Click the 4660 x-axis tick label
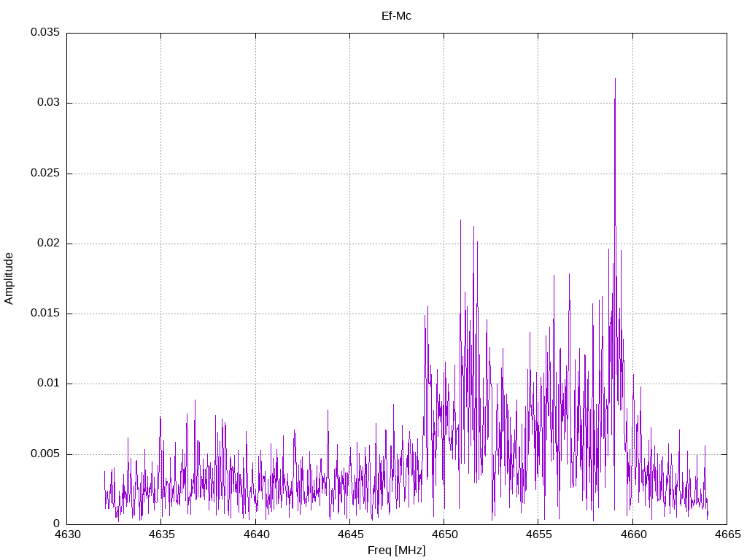Screen dimensions: 747x560 (x=632, y=535)
